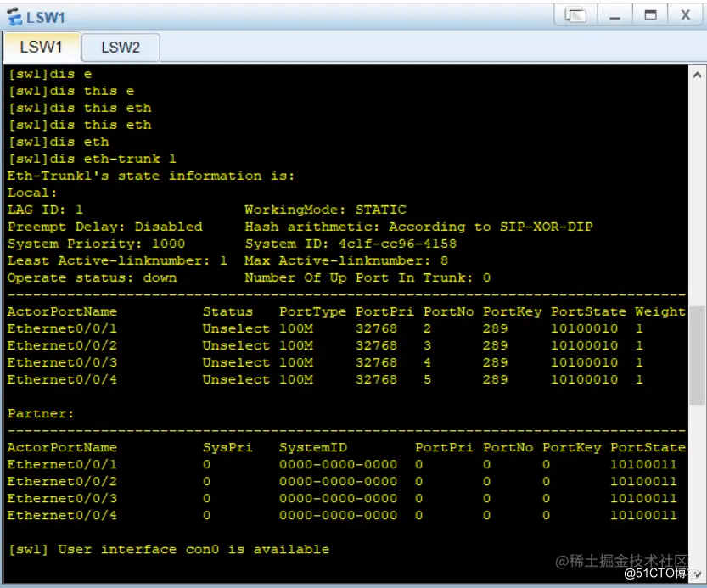Maximize the LSW1 window
The image size is (707, 588).
click(x=650, y=15)
